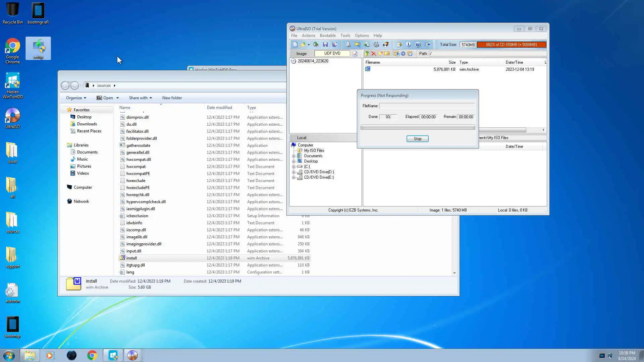This screenshot has height=362, width=644.
Task: Click the Up folder green arrow icon
Action: tap(367, 54)
